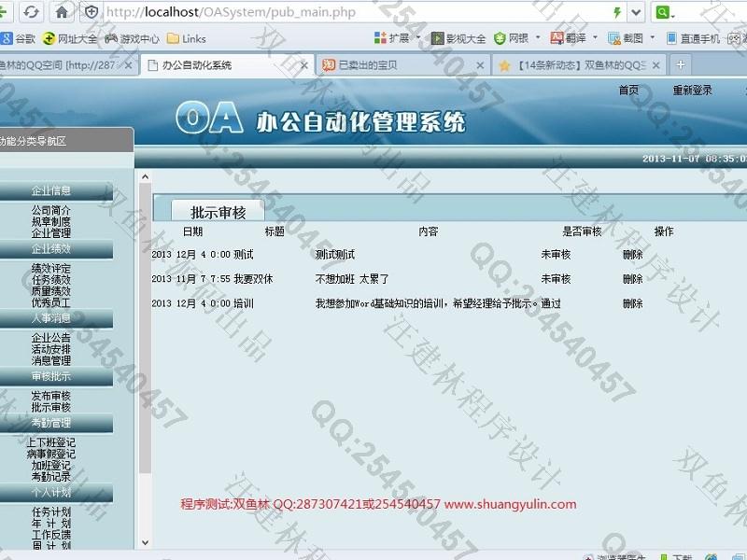Switch to the 14条新动态 QQ空间 tab
Image resolution: width=747 pixels, height=560 pixels.
click(x=578, y=65)
